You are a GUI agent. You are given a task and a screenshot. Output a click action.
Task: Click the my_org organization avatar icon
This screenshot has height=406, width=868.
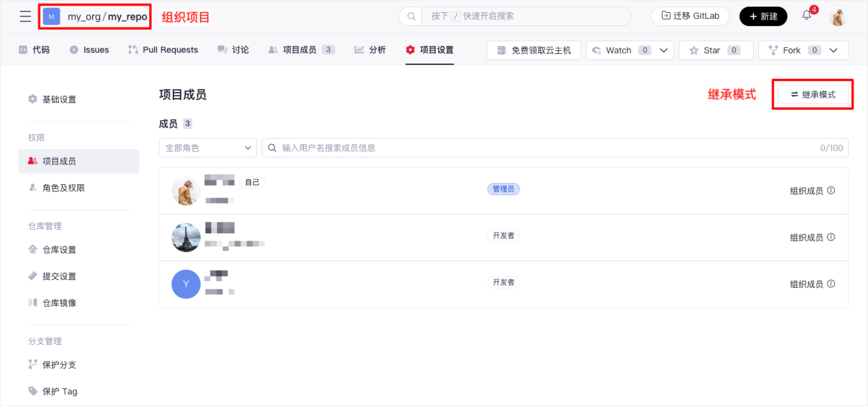[x=52, y=16]
